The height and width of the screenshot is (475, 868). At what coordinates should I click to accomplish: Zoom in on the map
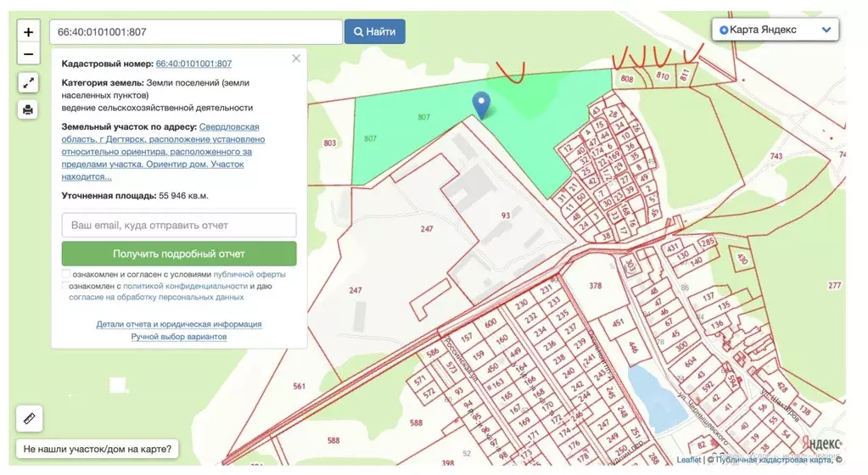point(28,32)
